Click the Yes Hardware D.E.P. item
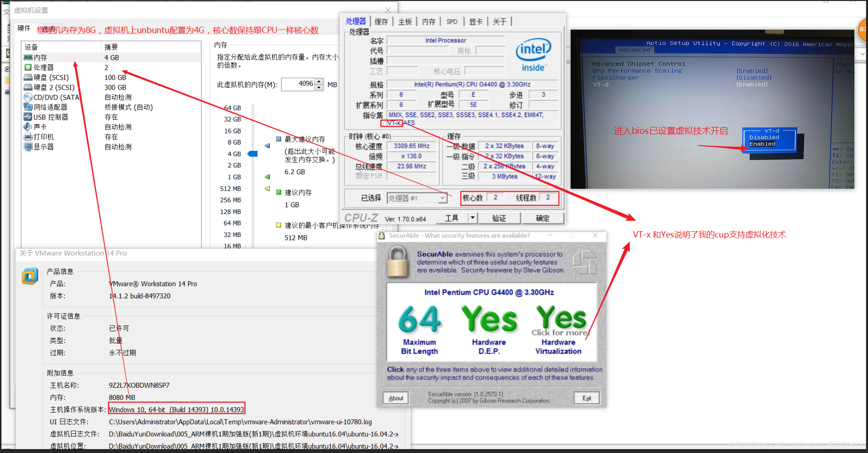This screenshot has height=453, width=868. coord(489,330)
